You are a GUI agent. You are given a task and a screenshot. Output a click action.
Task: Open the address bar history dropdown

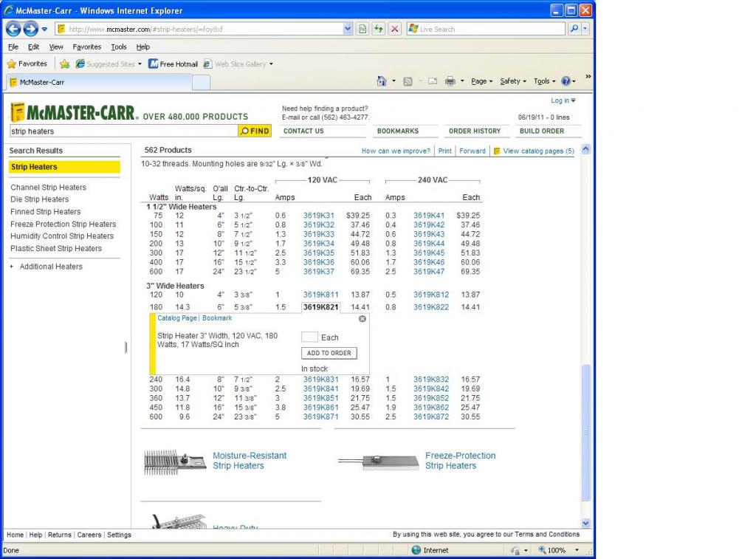tap(348, 29)
